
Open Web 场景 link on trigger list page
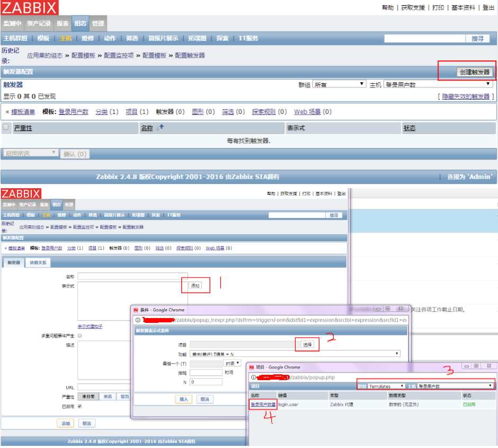(307, 112)
